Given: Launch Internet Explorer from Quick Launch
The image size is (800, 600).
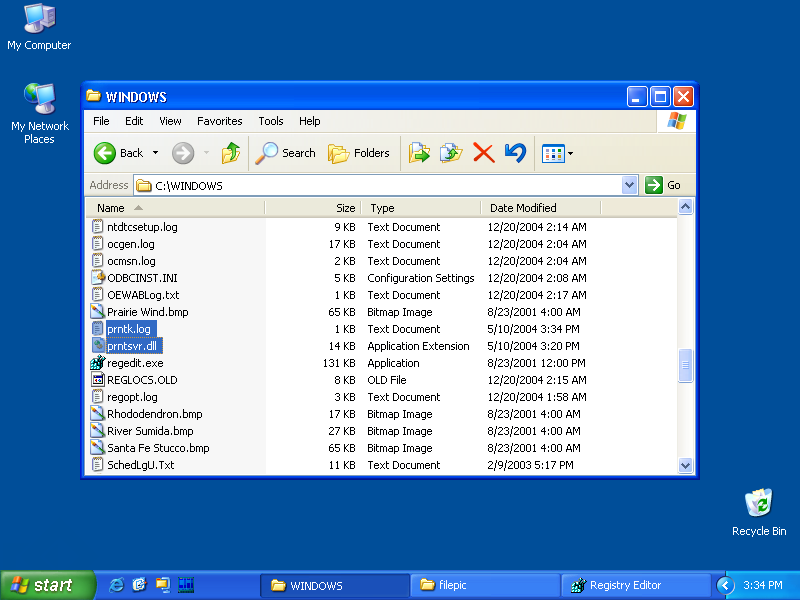Looking at the screenshot, I should [x=116, y=585].
